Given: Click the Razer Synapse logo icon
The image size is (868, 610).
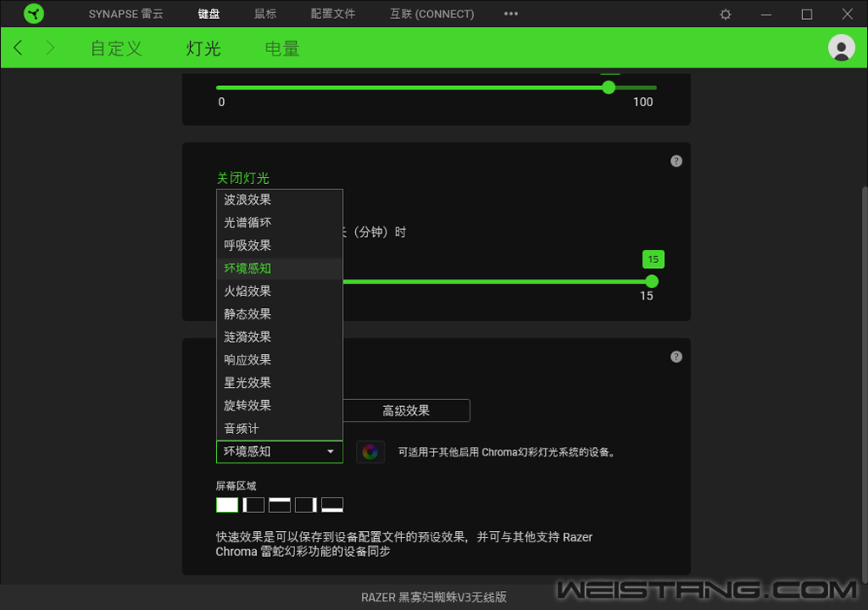Looking at the screenshot, I should (x=34, y=13).
